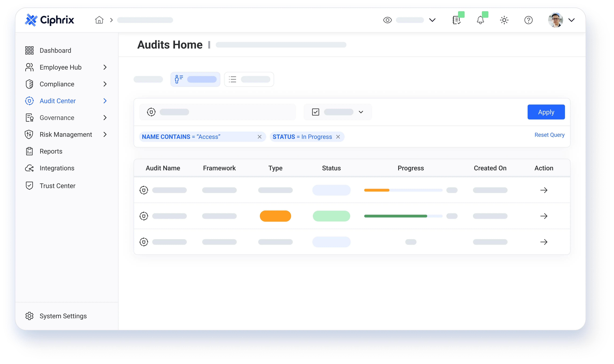This screenshot has height=364, width=614.
Task: Sort by Audit Name column header
Action: point(163,168)
